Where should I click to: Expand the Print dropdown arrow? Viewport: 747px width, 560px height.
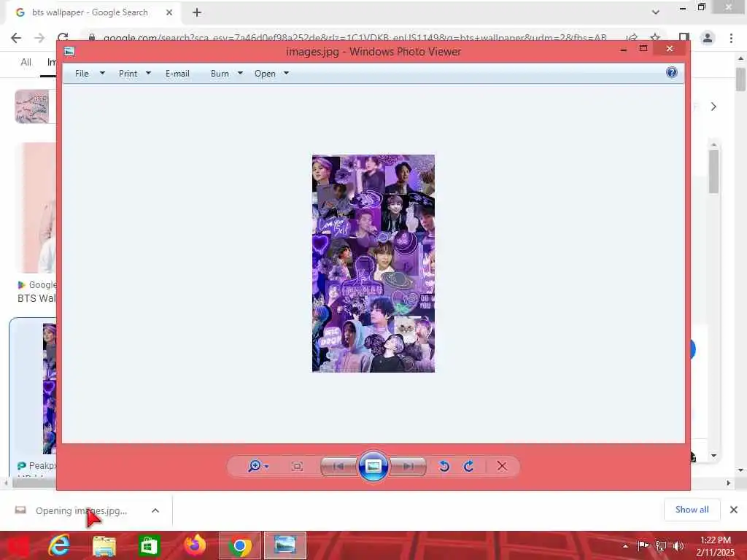click(x=148, y=74)
